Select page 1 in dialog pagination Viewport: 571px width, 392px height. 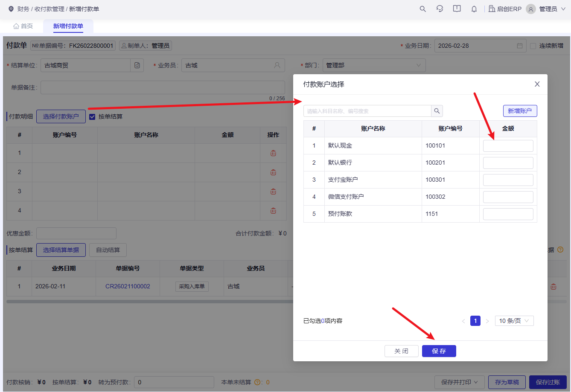point(475,321)
